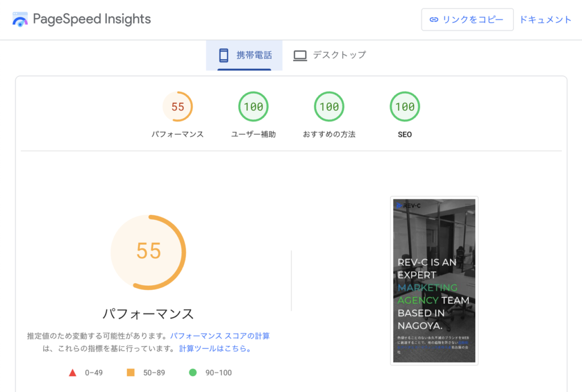Open the 計算ツールはこちら link
Screen dimensions: 582x392
[215, 349]
